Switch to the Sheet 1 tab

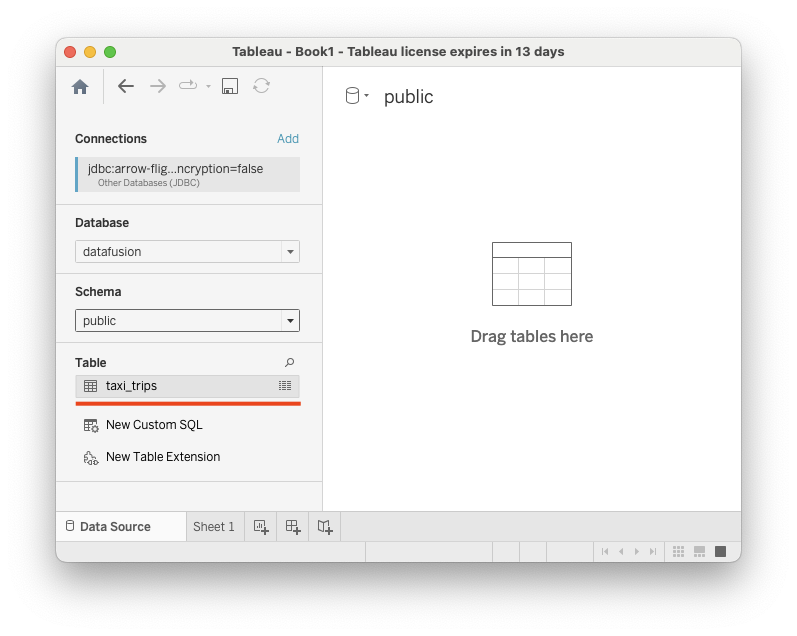click(213, 527)
